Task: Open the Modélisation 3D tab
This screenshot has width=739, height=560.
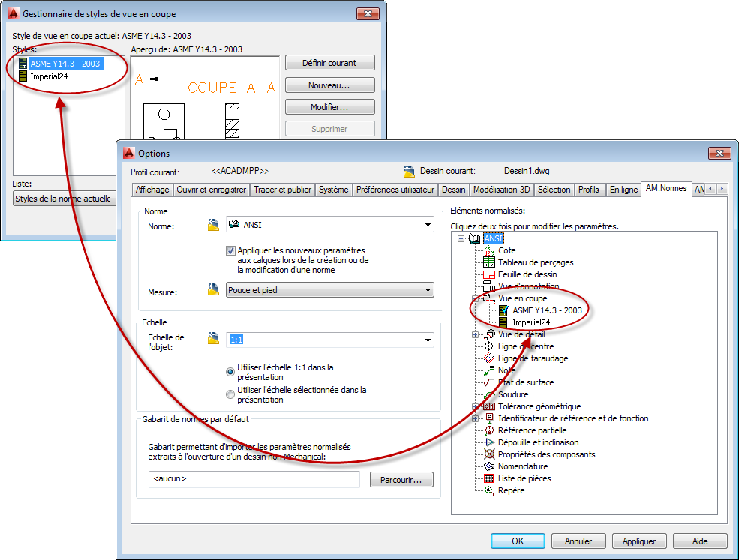Action: [x=501, y=190]
